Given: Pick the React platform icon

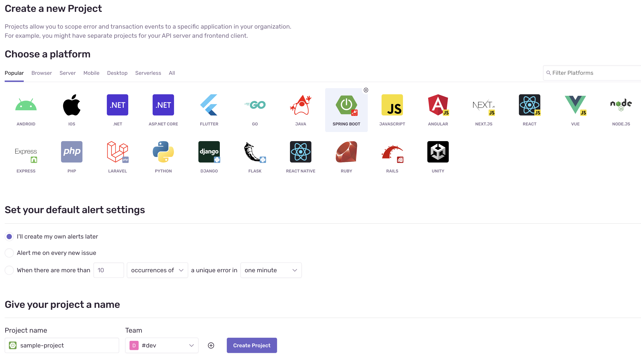Looking at the screenshot, I should pos(529,105).
